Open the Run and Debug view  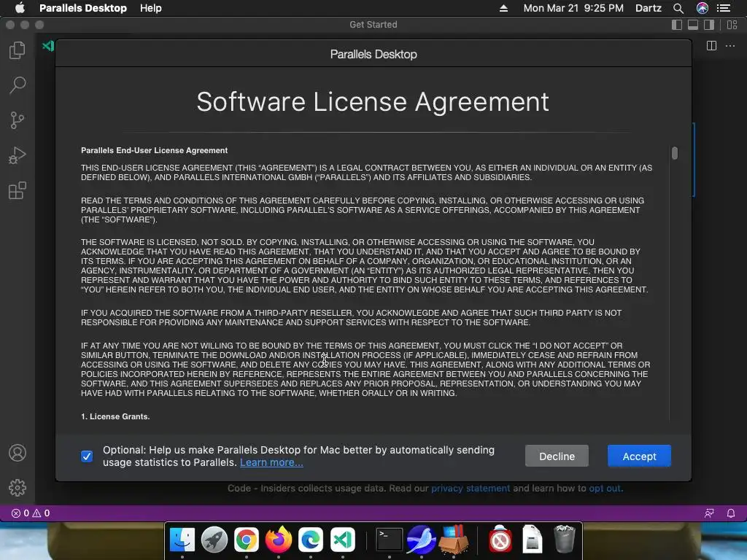pyautogui.click(x=18, y=155)
